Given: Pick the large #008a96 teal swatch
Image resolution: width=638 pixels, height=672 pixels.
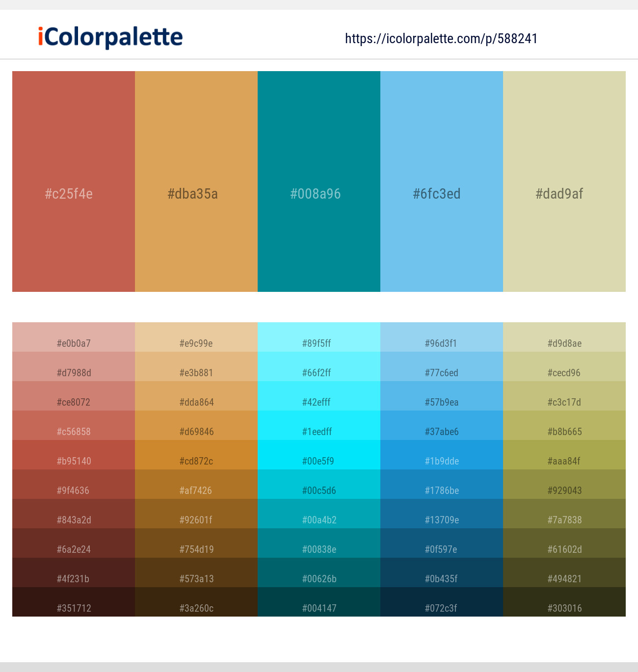Looking at the screenshot, I should 319,181.
